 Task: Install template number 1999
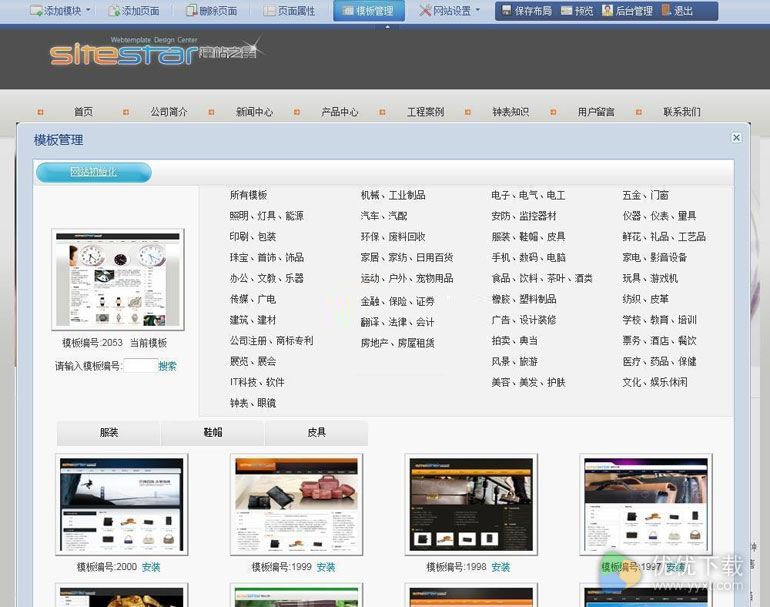(326, 567)
